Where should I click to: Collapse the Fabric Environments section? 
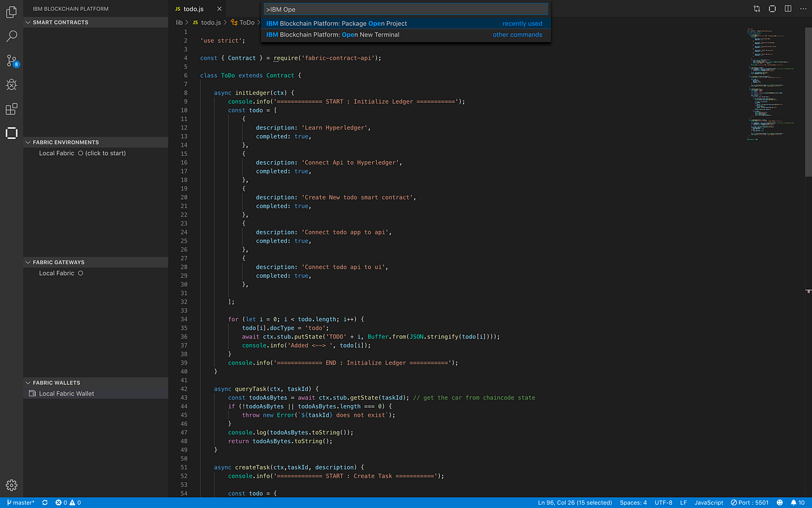click(x=28, y=142)
